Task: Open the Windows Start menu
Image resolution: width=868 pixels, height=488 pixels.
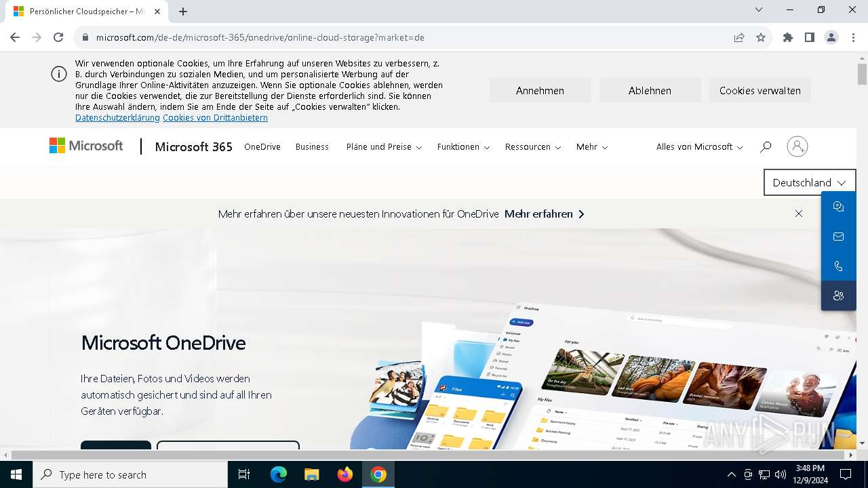Action: click(16, 474)
